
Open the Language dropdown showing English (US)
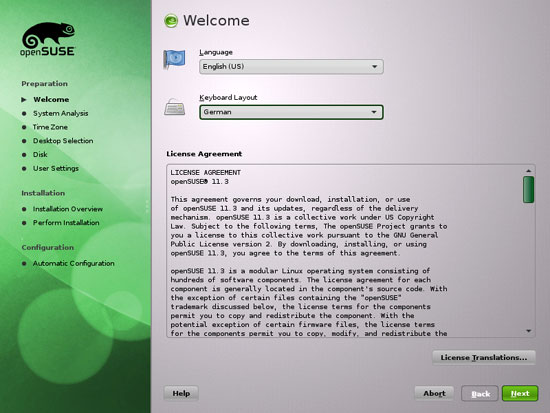click(x=291, y=67)
